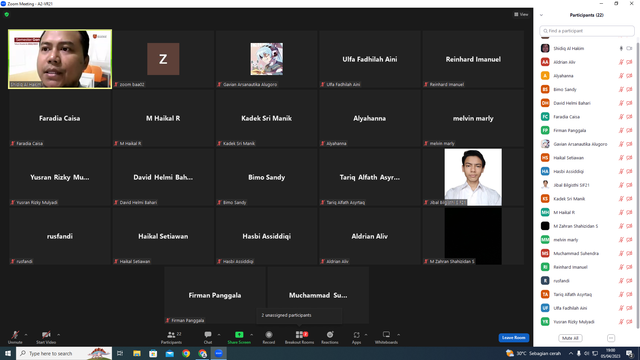The height and width of the screenshot is (360, 640).
Task: Select M Haikal R in participants list
Action: (x=587, y=212)
